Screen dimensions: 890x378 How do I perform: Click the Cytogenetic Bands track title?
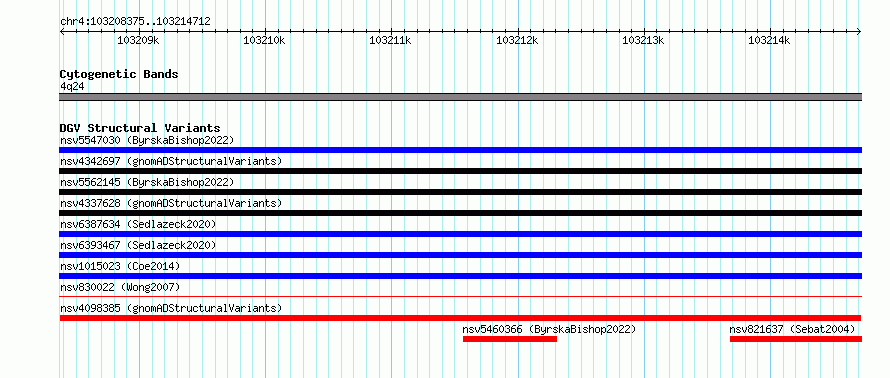(x=119, y=74)
